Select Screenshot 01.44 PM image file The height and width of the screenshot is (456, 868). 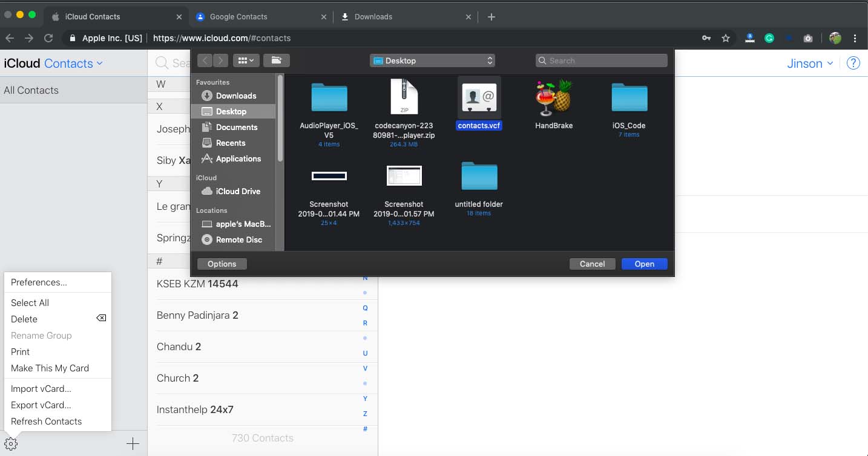click(329, 176)
